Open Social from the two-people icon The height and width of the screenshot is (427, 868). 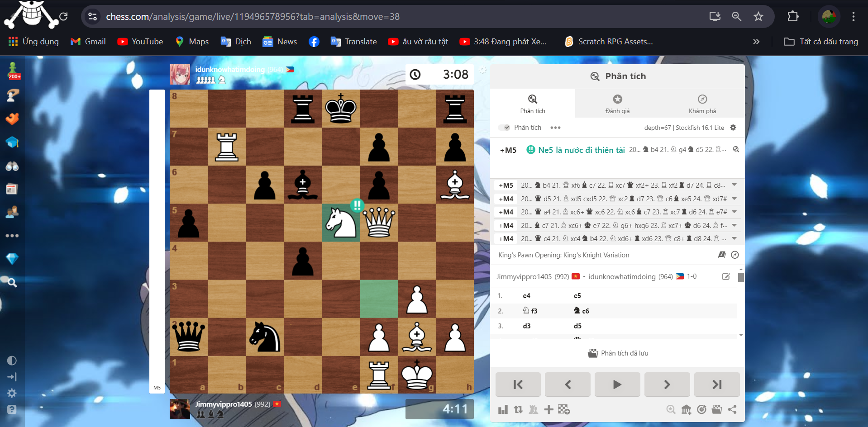click(x=12, y=212)
